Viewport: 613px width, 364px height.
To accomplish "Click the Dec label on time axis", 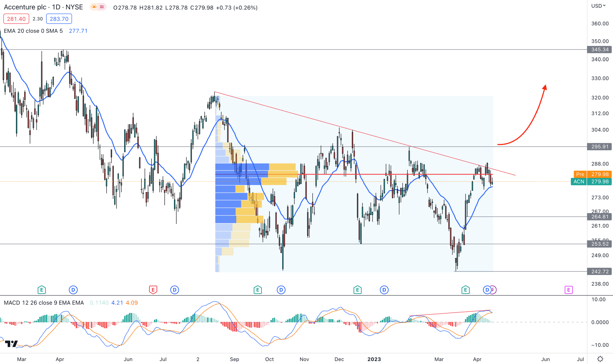I will point(339,359).
